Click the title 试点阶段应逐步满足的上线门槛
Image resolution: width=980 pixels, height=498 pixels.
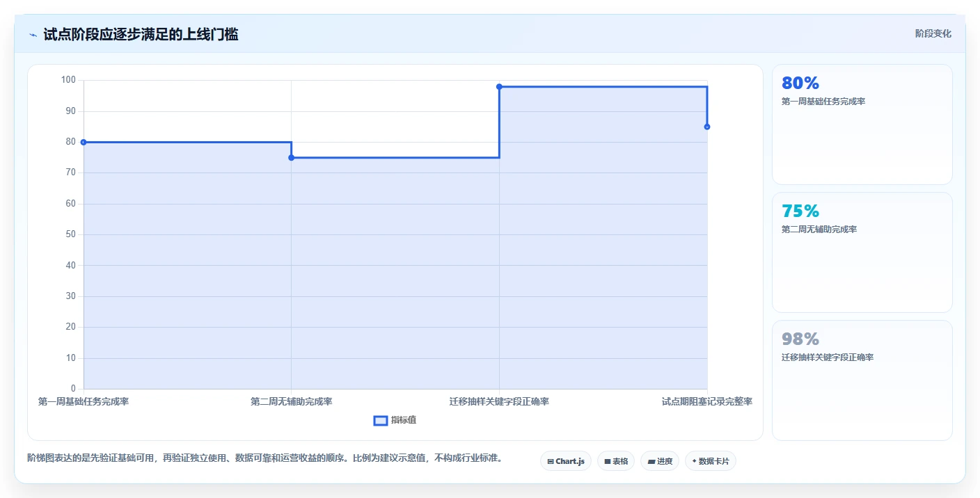click(141, 34)
